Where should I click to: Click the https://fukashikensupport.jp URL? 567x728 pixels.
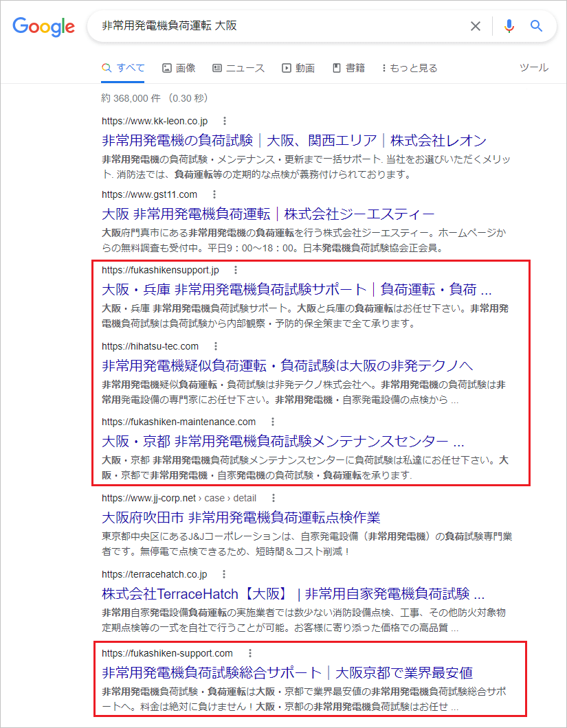pyautogui.click(x=160, y=270)
